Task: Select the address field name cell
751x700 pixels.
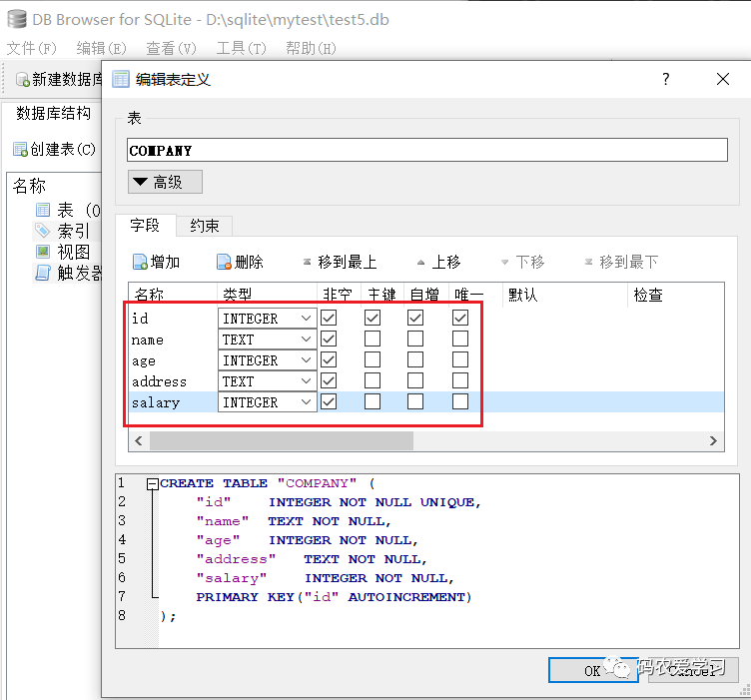Action: pyautogui.click(x=174, y=381)
